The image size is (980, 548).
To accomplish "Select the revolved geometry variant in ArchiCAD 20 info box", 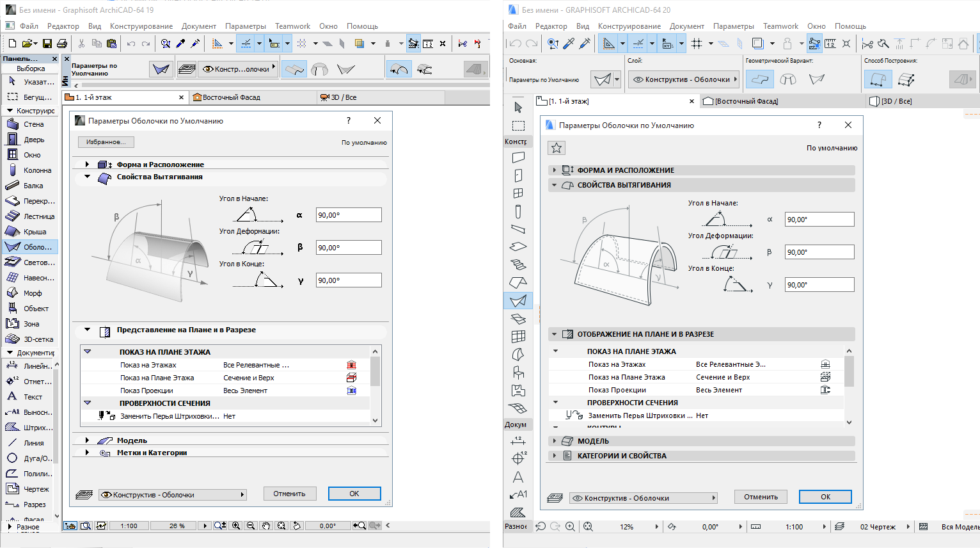I will coord(788,79).
